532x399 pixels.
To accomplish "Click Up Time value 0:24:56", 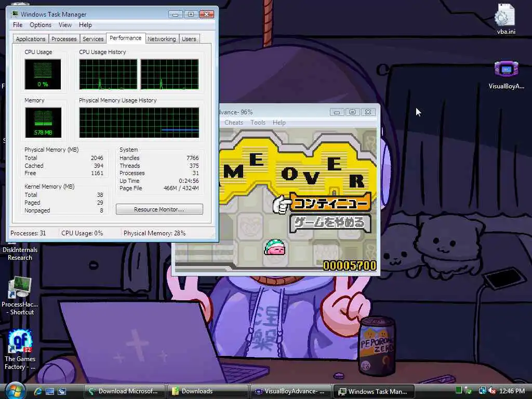I will coord(189,181).
